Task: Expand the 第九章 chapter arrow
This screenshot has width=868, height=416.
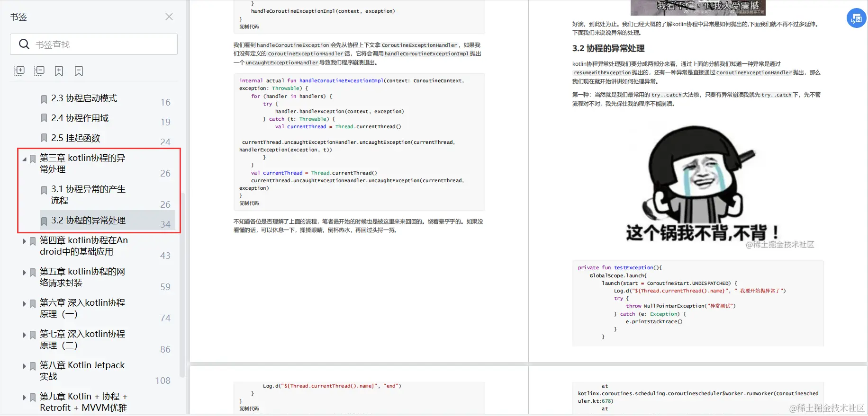Action: pyautogui.click(x=25, y=398)
